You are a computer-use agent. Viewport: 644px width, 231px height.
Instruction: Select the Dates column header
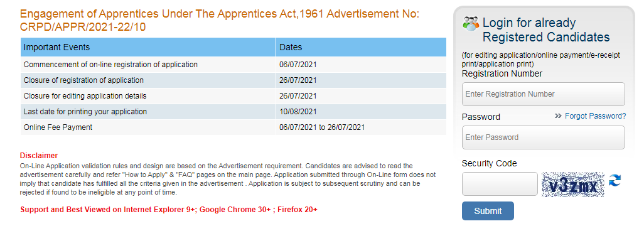tap(361, 47)
